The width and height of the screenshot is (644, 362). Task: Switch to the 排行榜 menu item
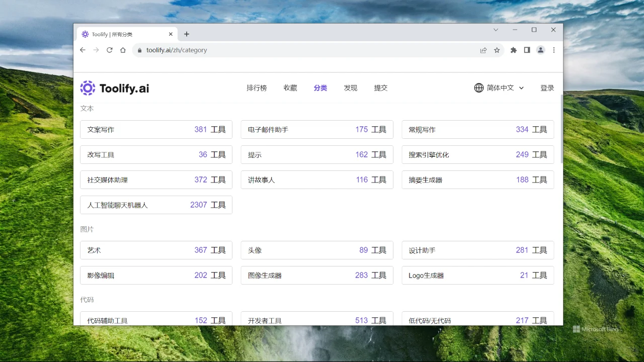257,88
